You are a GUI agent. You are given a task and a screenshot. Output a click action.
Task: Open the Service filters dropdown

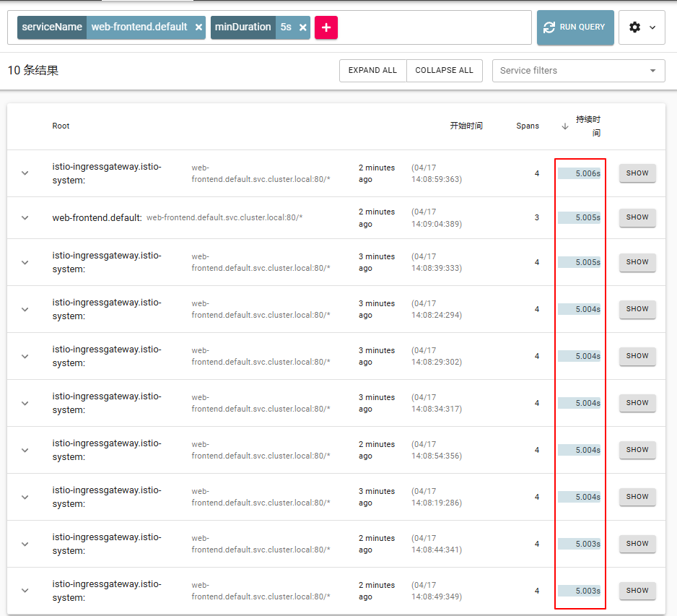[x=578, y=71]
